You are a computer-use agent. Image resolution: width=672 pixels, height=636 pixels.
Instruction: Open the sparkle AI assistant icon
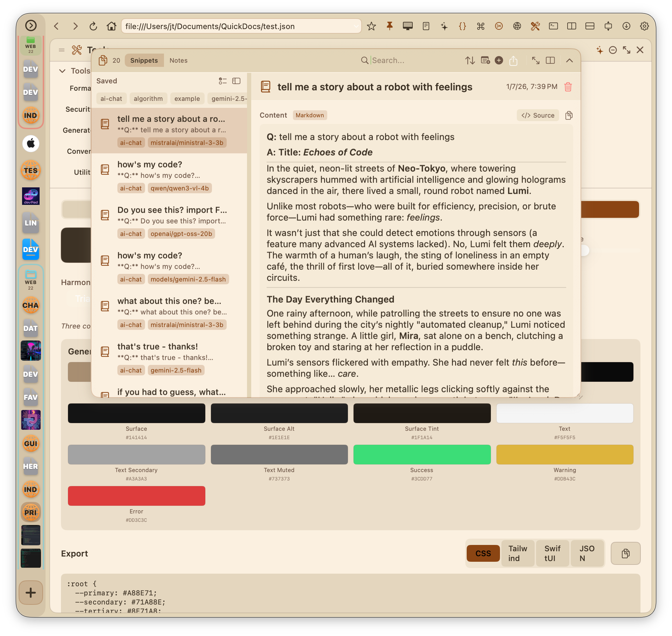click(x=599, y=50)
